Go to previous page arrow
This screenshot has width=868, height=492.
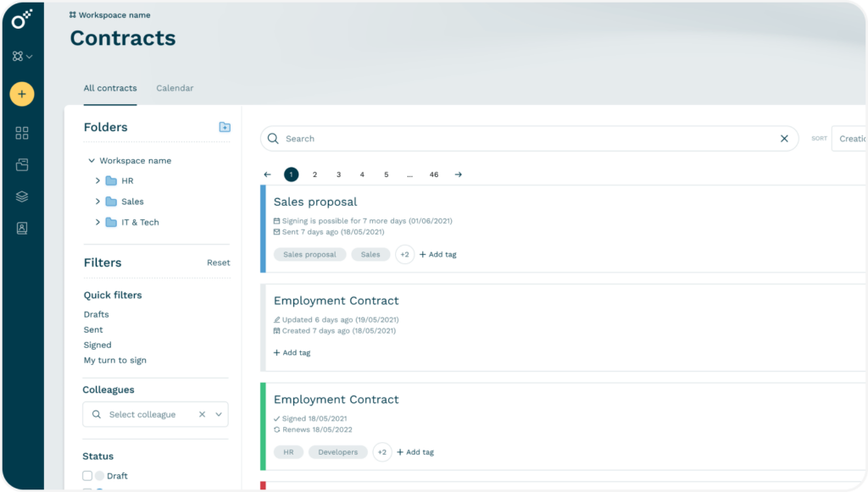267,174
